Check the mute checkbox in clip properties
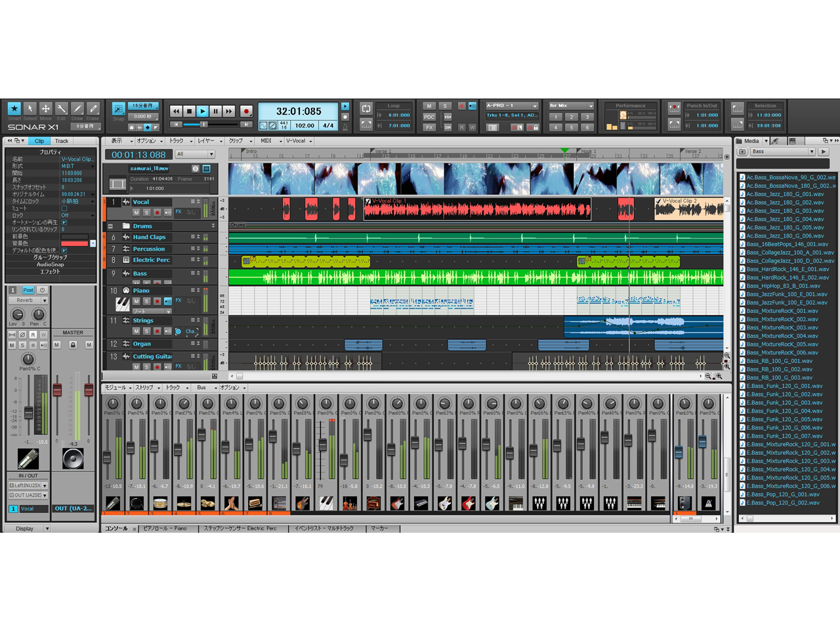Viewport: 840px width, 630px height. coord(65,209)
